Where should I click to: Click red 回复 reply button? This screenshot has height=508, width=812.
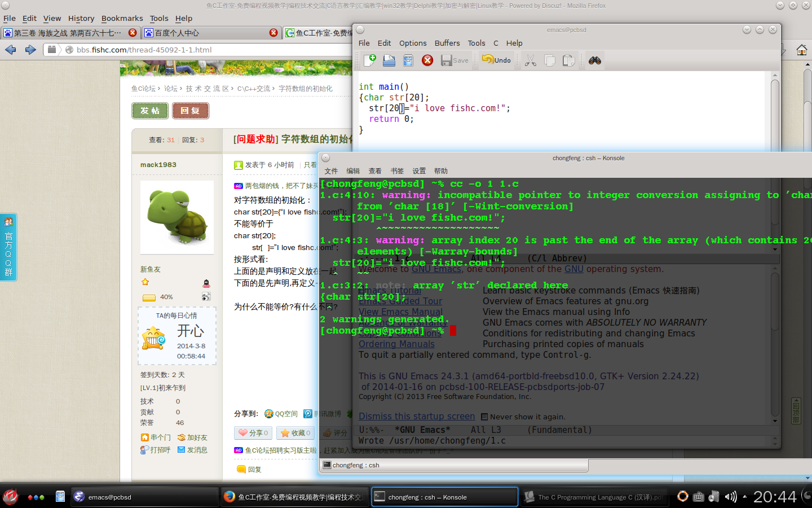pyautogui.click(x=191, y=111)
